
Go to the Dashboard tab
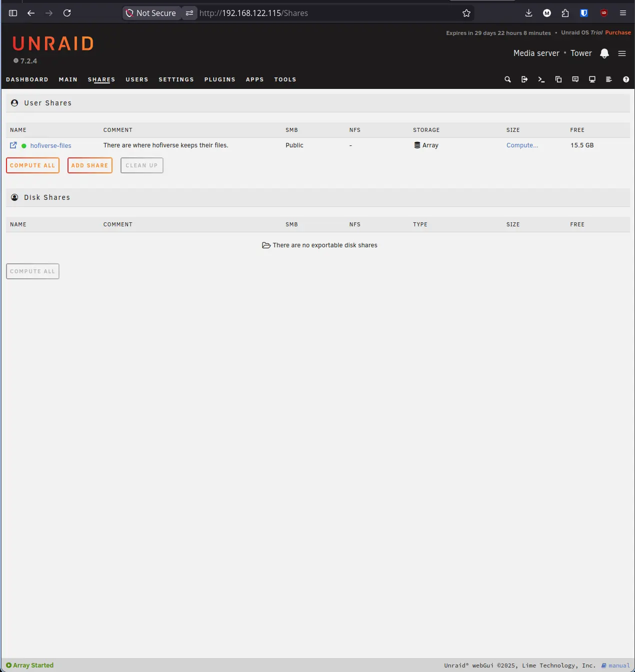(27, 79)
